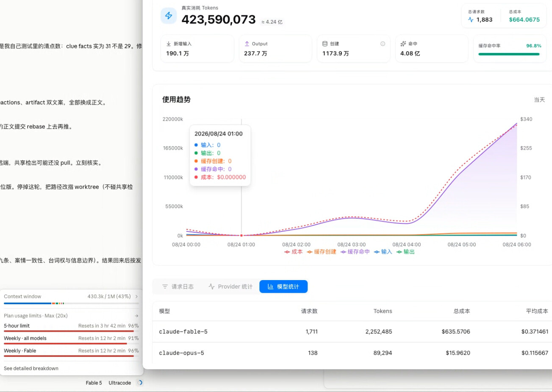
Task: Click the 430.3k / 1M (43%) context value
Action: point(109,297)
